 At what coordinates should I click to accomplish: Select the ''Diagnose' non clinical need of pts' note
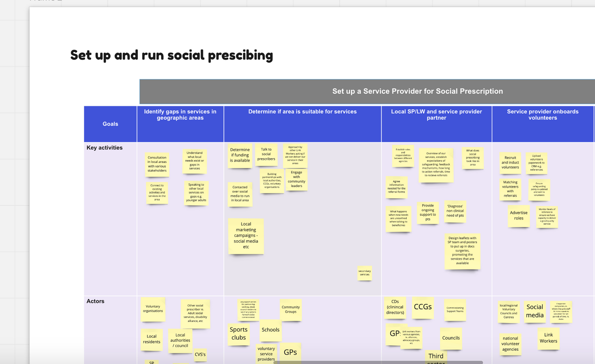point(455,211)
